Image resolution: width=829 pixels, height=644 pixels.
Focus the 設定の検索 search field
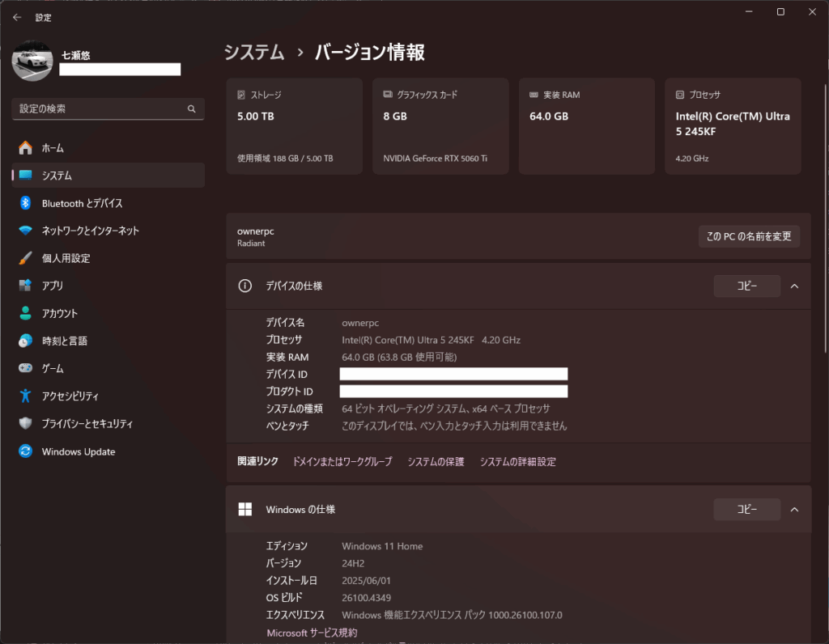108,109
